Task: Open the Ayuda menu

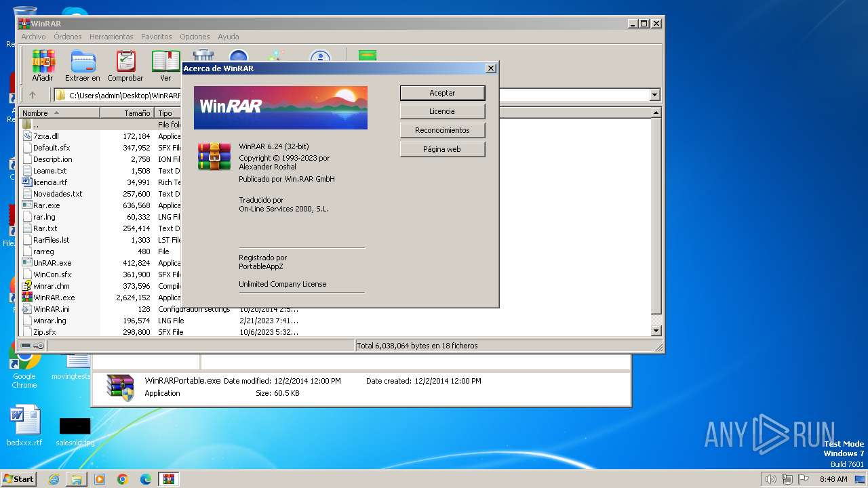Action: click(229, 37)
